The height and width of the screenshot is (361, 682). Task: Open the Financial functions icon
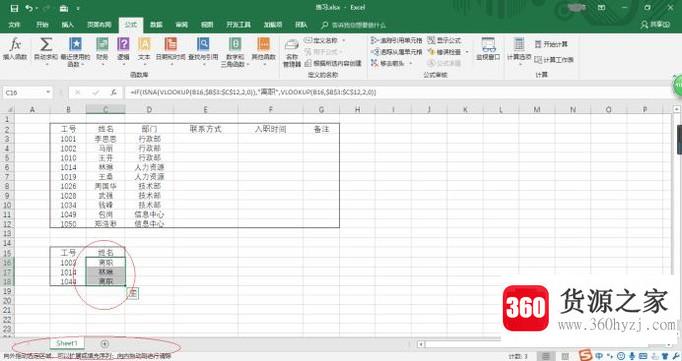(x=102, y=44)
